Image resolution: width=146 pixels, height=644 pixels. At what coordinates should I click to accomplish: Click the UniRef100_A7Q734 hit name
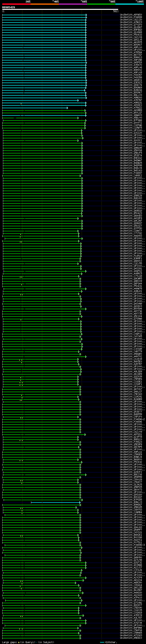tap(131, 623)
